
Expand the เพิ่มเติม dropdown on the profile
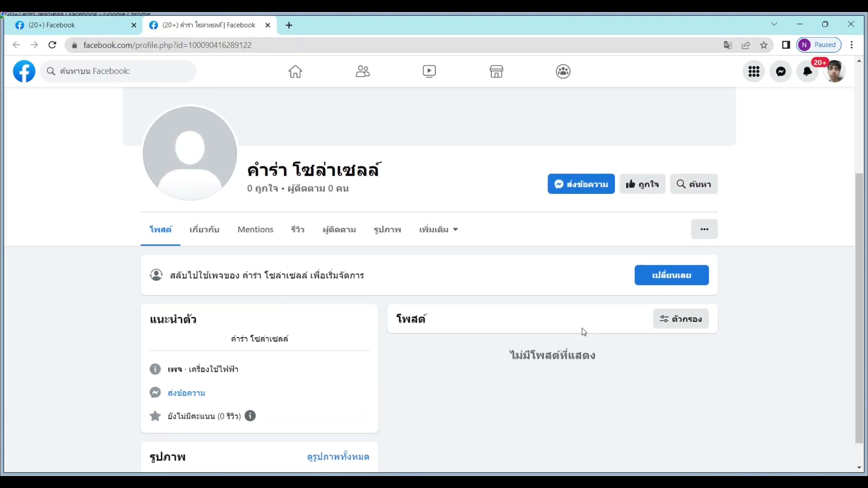click(x=438, y=230)
